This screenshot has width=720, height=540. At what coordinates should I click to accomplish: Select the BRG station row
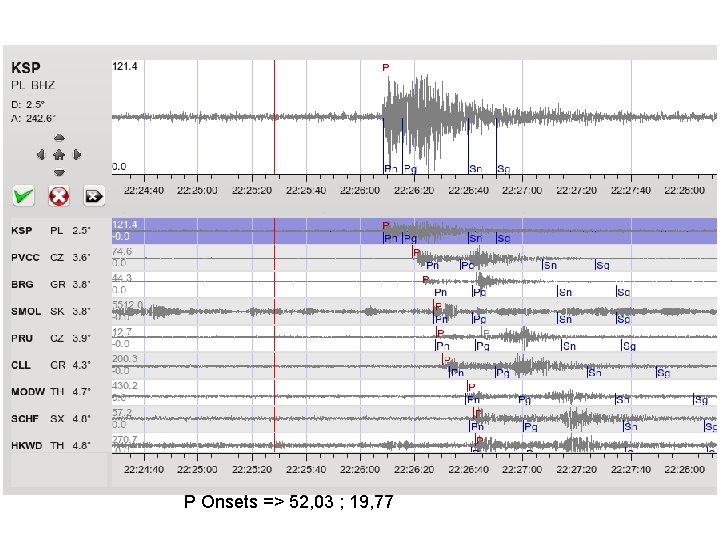pyautogui.click(x=364, y=284)
